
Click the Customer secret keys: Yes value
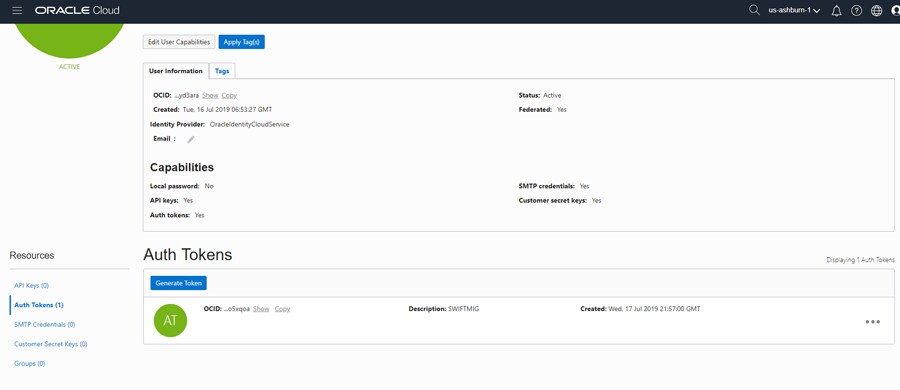[596, 200]
